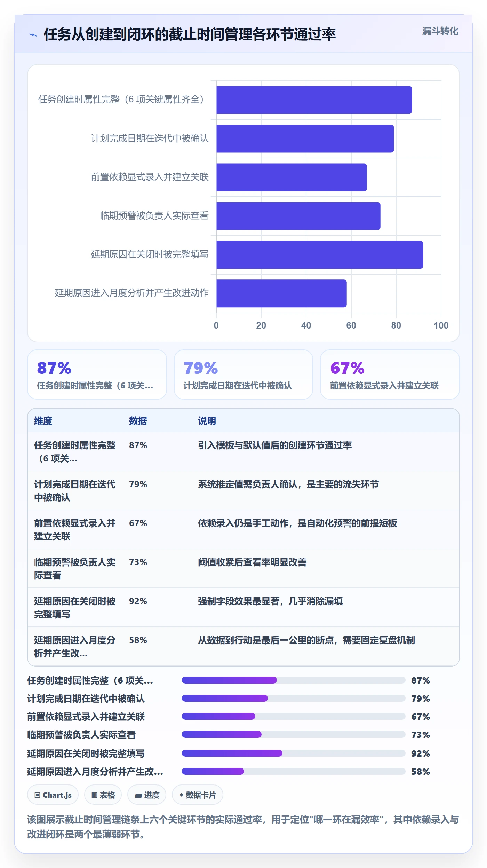Click chart bar for 任务创建时属性完整
This screenshot has width=487, height=868.
[314, 100]
